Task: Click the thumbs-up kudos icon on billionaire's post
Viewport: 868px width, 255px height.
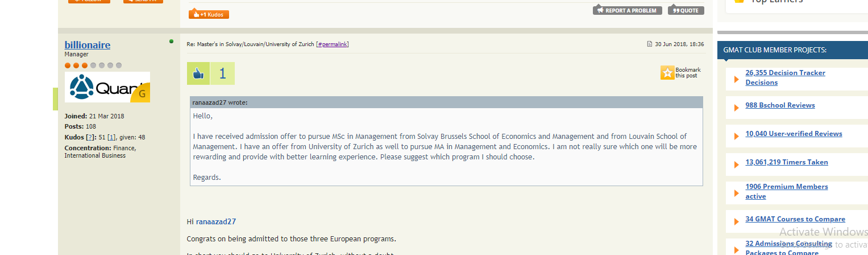Action: [198, 73]
